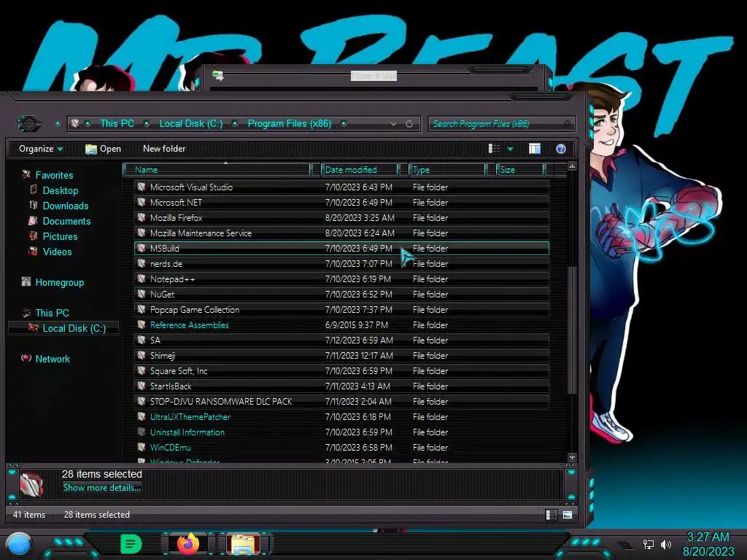Click the Open toolbar button
The image size is (747, 560).
[103, 149]
